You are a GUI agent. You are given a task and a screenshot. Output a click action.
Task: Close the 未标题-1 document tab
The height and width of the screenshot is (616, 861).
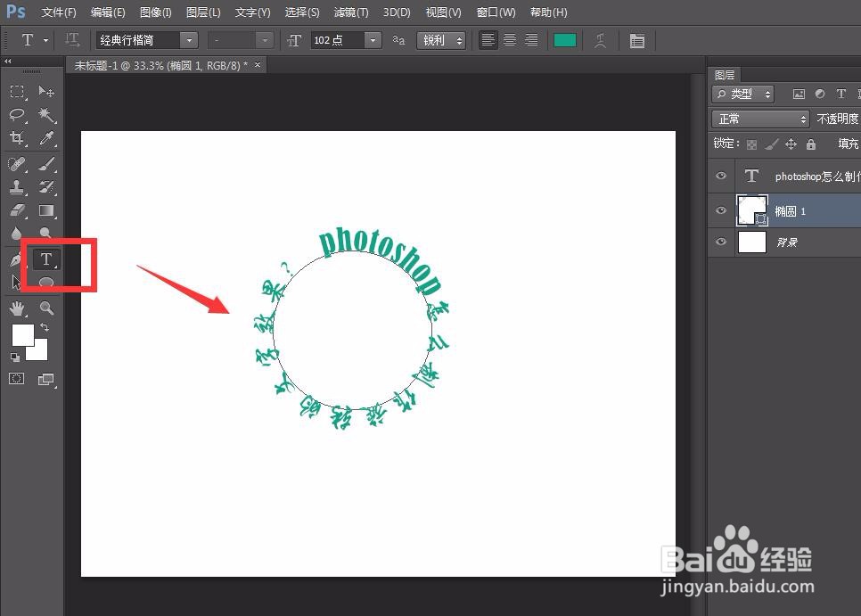(x=257, y=65)
